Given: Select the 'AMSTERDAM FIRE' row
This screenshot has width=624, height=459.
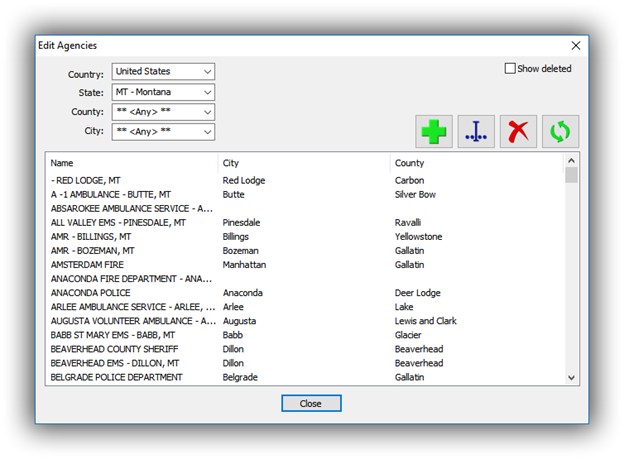Looking at the screenshot, I should [305, 265].
